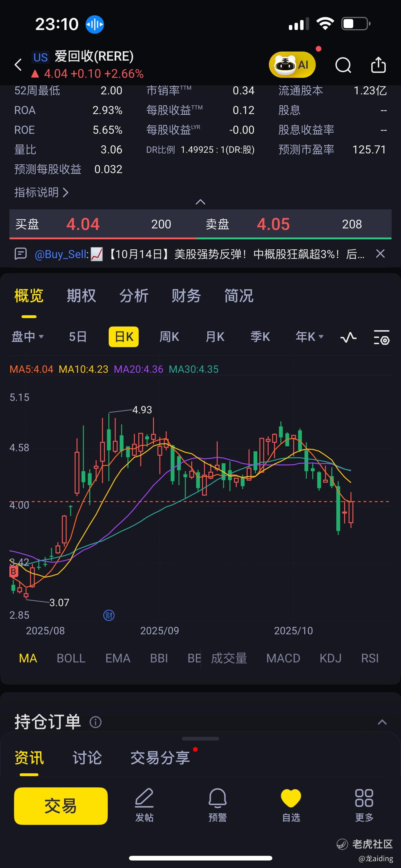Image resolution: width=401 pixels, height=868 pixels.
Task: Tap the 量比 value 3.06
Action: pos(111,150)
